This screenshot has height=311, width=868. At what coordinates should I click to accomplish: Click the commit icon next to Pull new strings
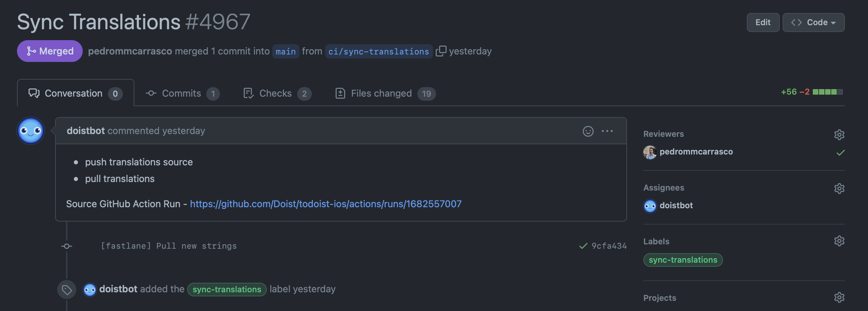(x=67, y=246)
